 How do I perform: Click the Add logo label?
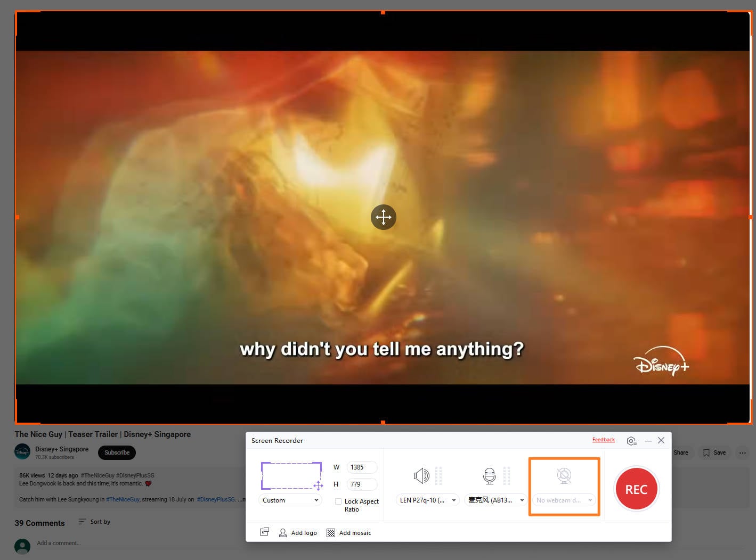click(304, 533)
